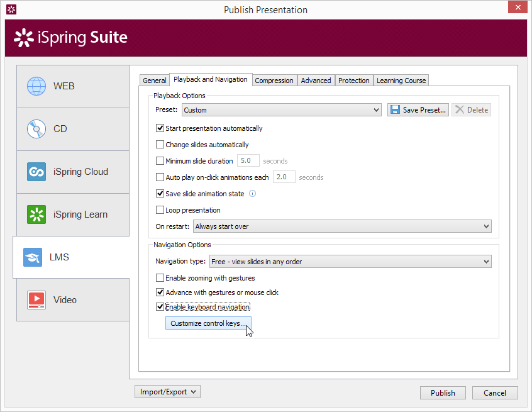
Task: Click the Publish button
Action: (443, 393)
